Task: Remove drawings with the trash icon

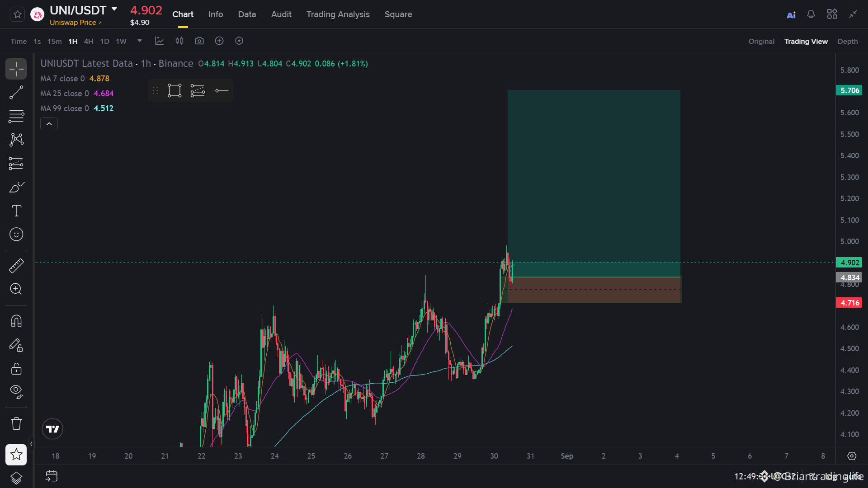Action: click(16, 424)
